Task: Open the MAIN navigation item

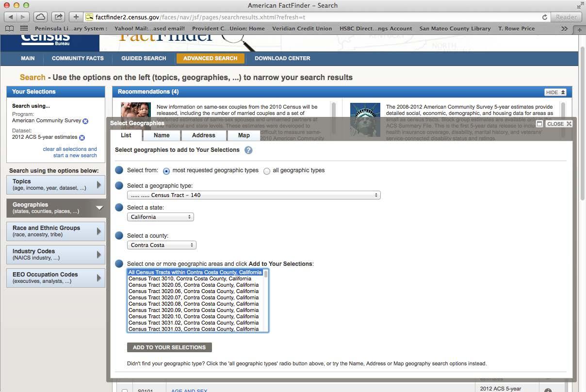Action: [x=28, y=58]
